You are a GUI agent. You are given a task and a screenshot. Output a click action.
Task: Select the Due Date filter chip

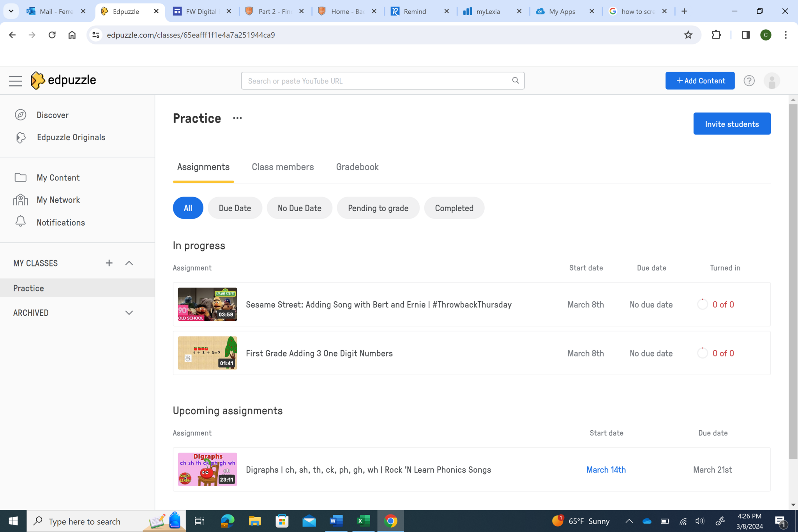coord(235,208)
